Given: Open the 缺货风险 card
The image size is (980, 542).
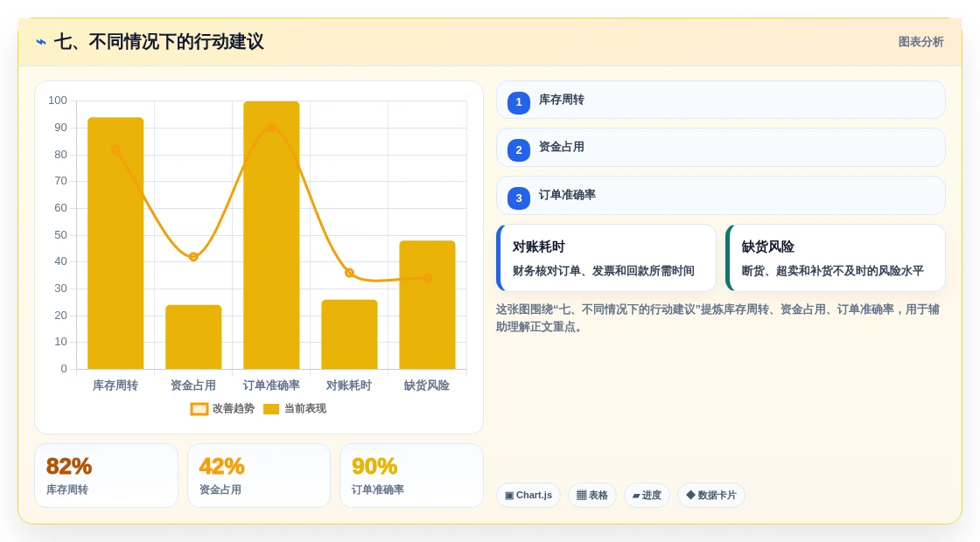Looking at the screenshot, I should (x=835, y=258).
